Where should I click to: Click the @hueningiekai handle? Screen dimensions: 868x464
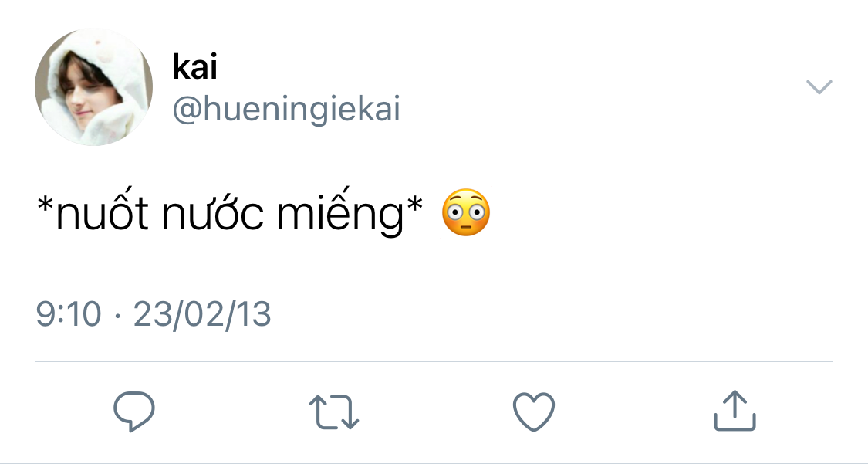coord(286,109)
